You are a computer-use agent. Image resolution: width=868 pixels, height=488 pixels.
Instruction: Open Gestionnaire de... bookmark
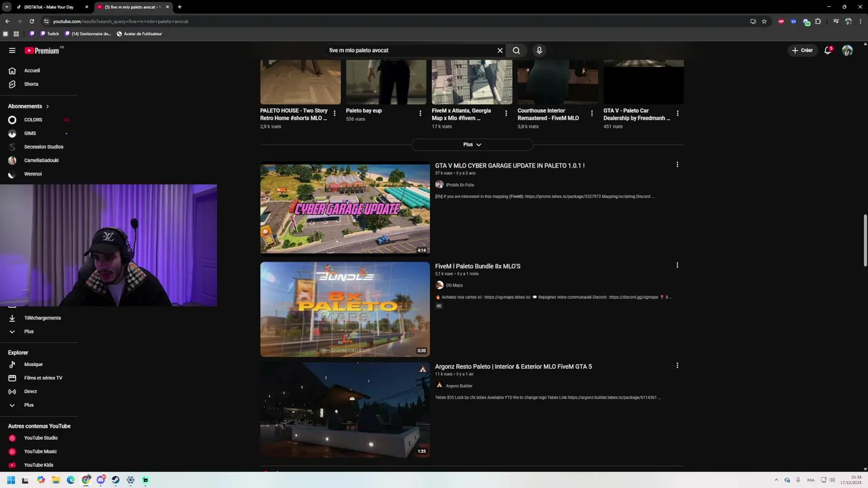click(87, 34)
